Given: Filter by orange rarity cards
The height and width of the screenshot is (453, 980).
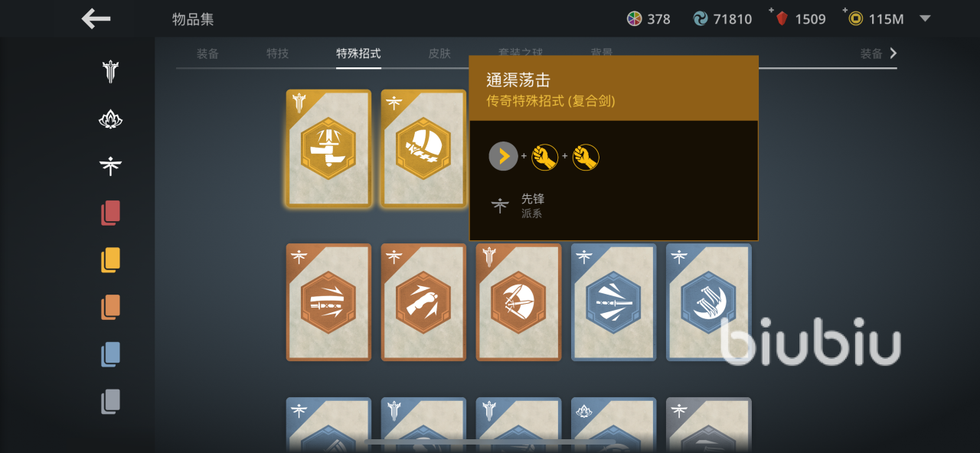Looking at the screenshot, I should (x=111, y=307).
